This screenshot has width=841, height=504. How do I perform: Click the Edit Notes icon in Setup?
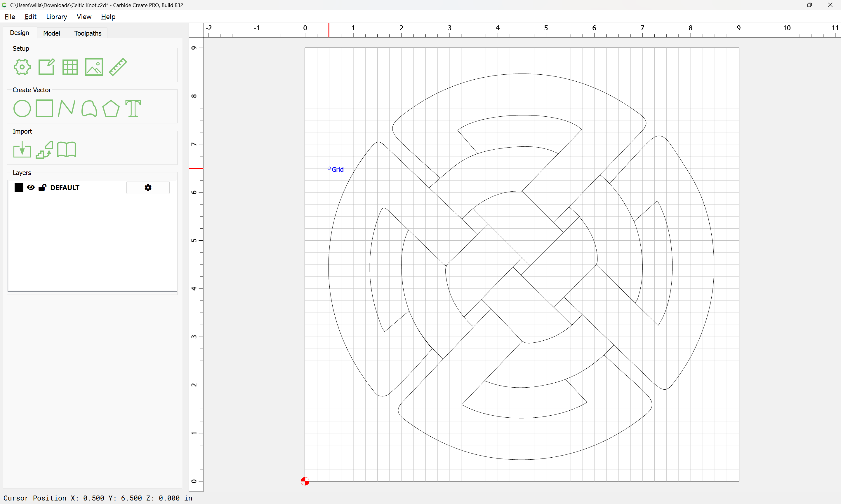(x=46, y=67)
